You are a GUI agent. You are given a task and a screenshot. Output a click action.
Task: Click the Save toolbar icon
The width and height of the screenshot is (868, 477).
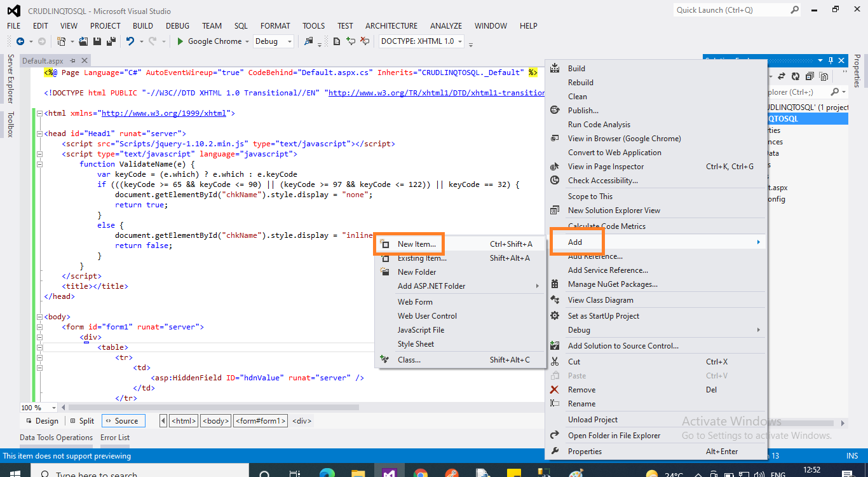coord(98,41)
